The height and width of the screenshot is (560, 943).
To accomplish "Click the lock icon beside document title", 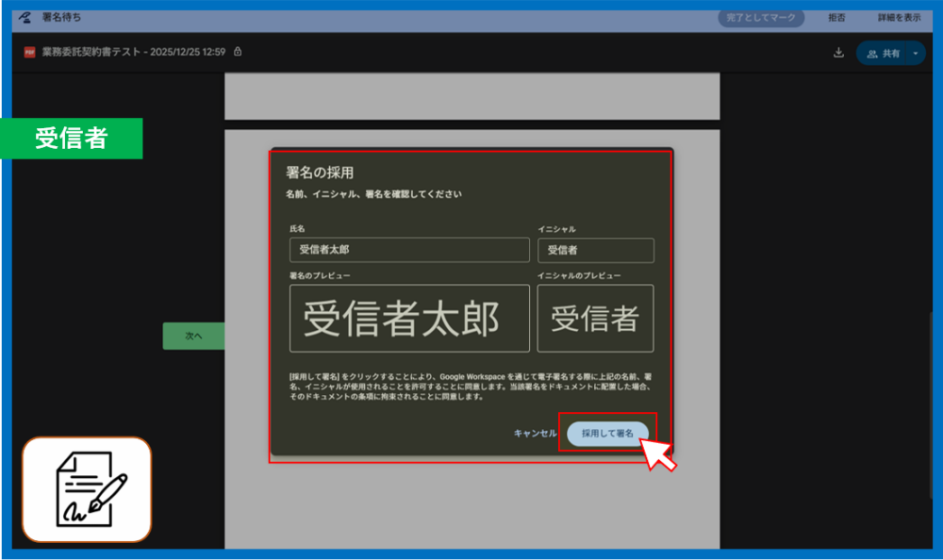I will tap(238, 52).
